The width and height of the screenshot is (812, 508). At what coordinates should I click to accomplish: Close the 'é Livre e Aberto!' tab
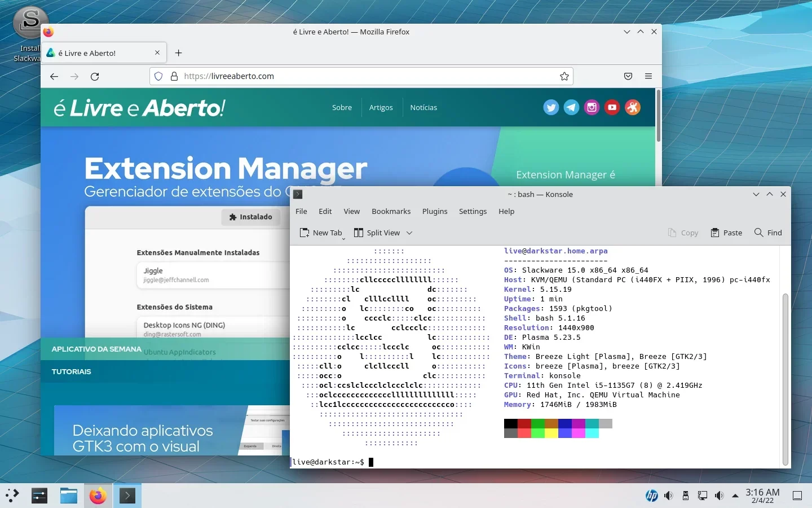[x=157, y=52]
